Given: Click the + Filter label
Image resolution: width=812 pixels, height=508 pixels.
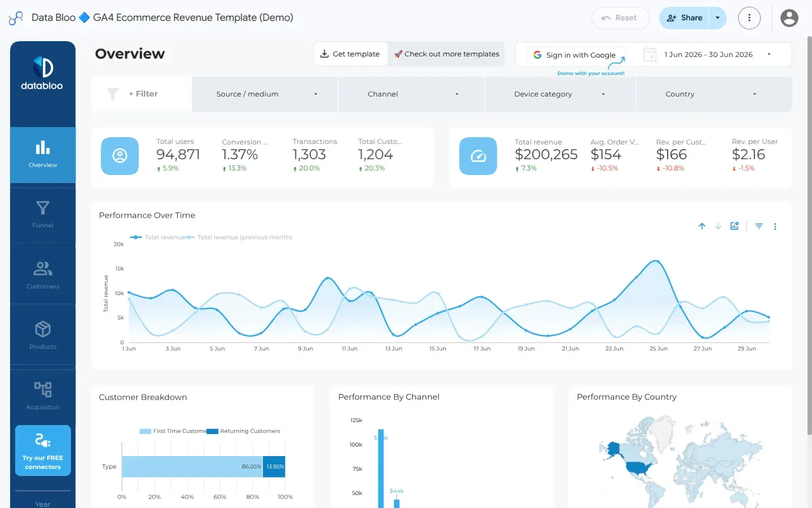Looking at the screenshot, I should click(x=143, y=94).
